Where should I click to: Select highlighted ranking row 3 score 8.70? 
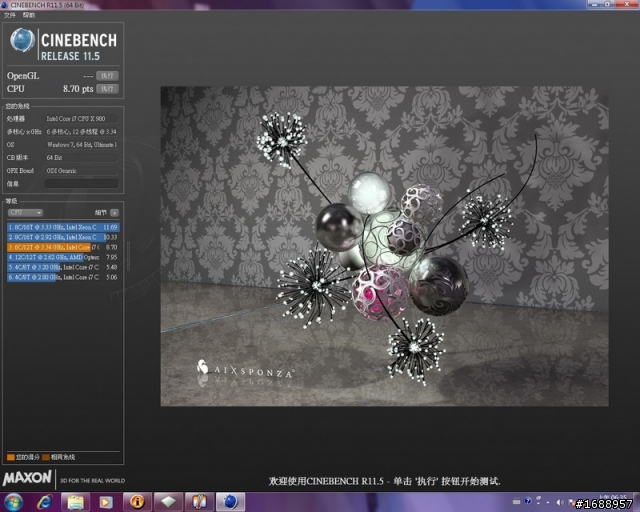[63, 247]
